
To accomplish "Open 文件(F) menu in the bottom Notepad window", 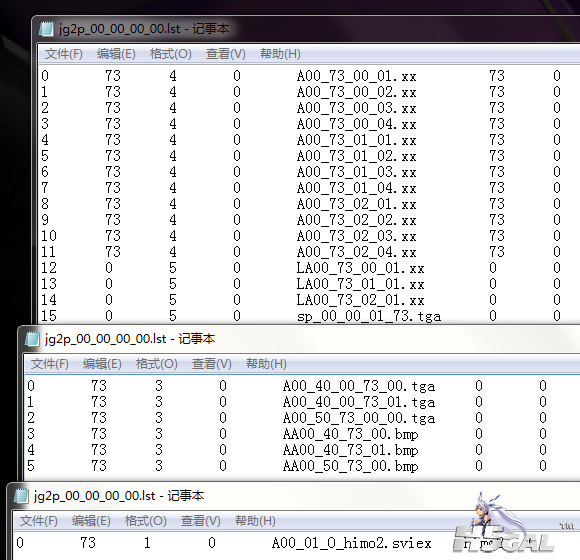I will point(38,521).
